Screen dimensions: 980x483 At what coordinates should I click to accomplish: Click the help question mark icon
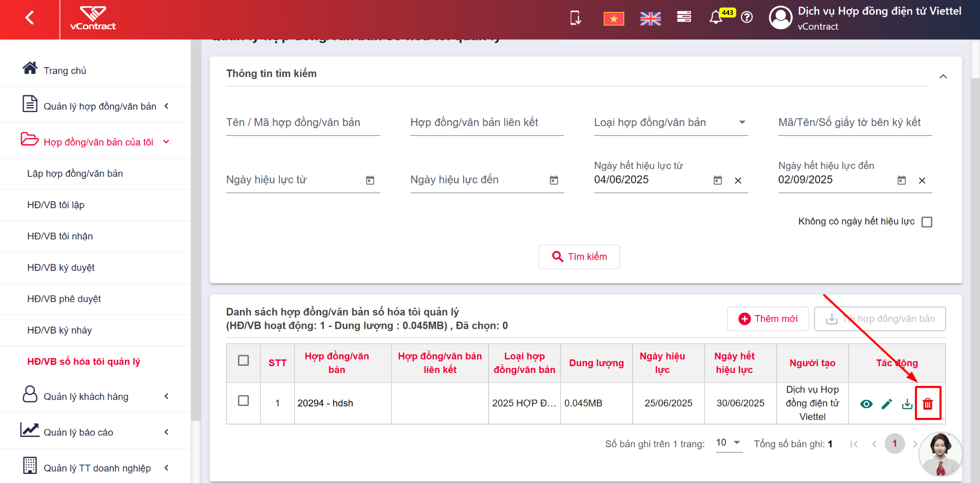(x=747, y=18)
